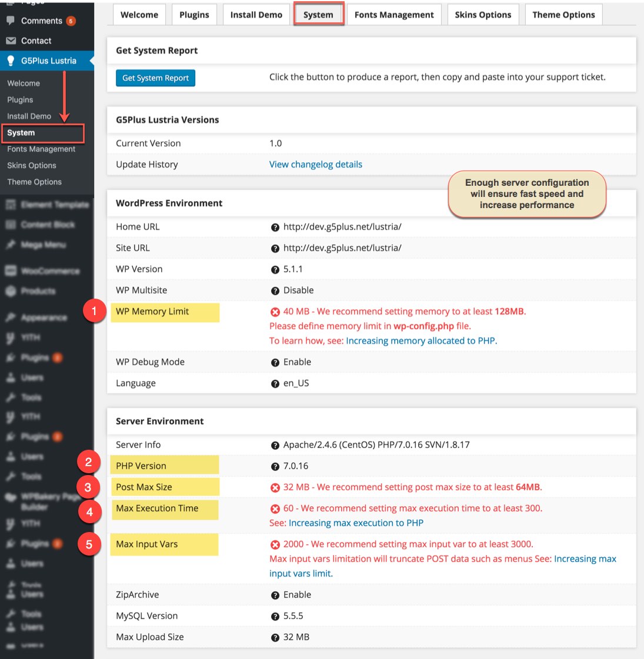Viewport: 644px width, 659px height.
Task: Click the G5Plus Lustria lightbulb icon
Action: [x=11, y=61]
